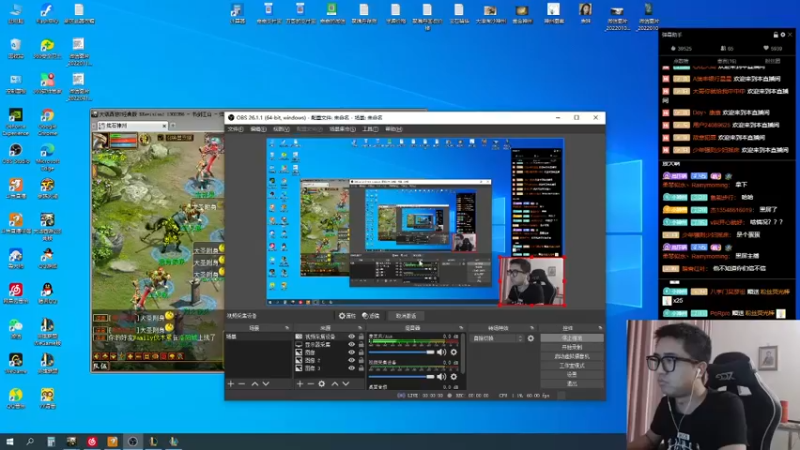The image size is (800, 450).
Task: Click 启动虚拟摄像机 virtual camera button
Action: coord(572,357)
